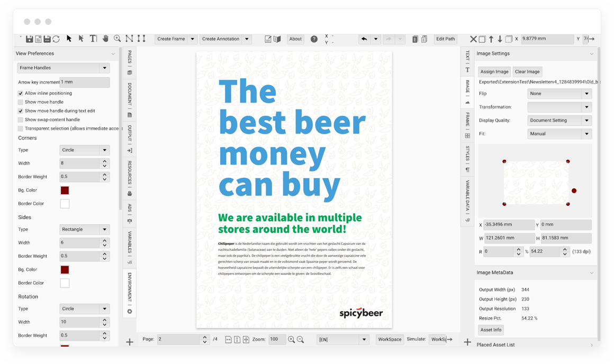This screenshot has width=614, height=364.
Task: Click Corners Bg. Color dark red swatch
Action: [x=65, y=190]
